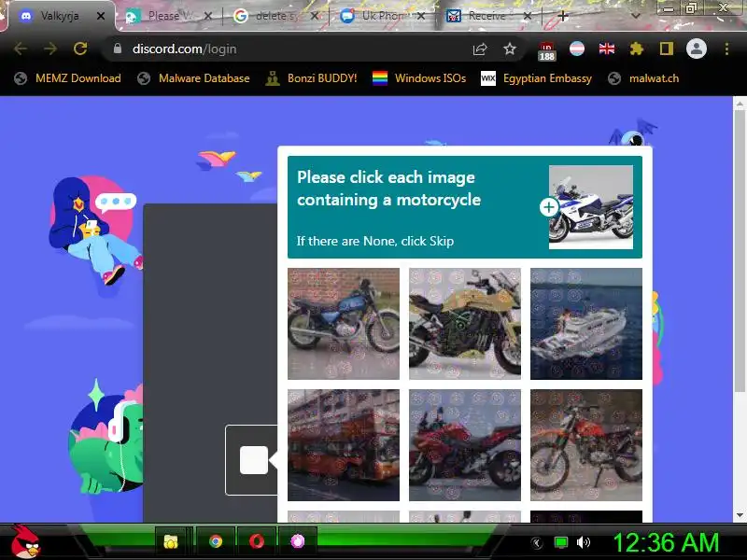Open a new tab with the plus
The image size is (747, 560).
[x=563, y=16]
